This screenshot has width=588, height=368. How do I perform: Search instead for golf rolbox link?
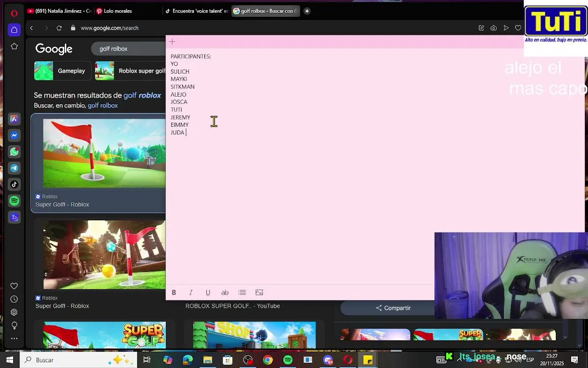point(103,105)
